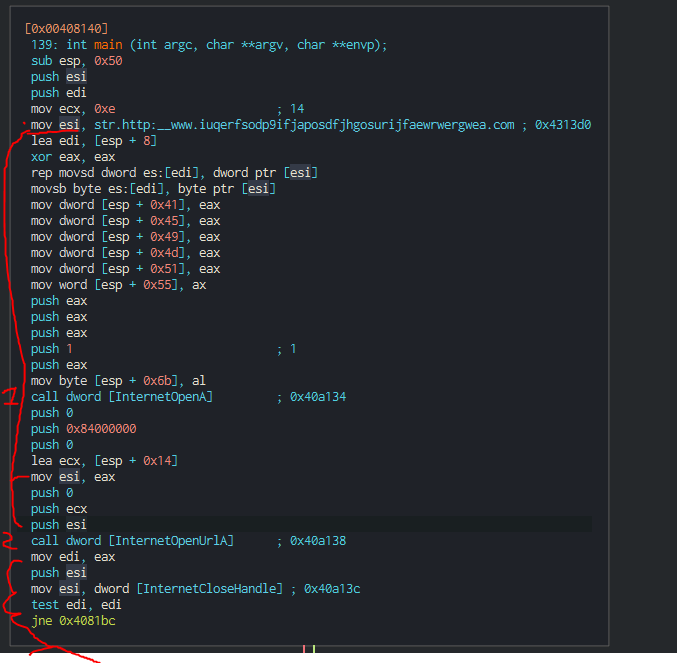The width and height of the screenshot is (677, 663).
Task: Click the InternetOpenUrlA call reference
Action: pos(171,540)
